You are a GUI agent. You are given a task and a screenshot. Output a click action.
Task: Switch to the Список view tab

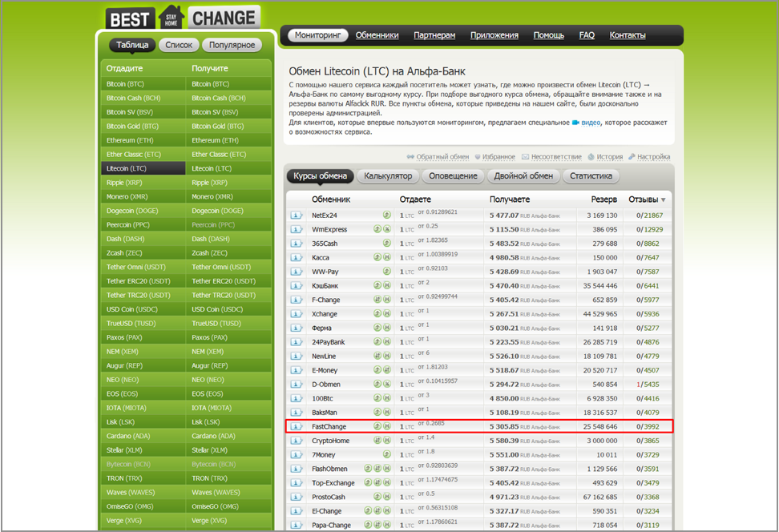click(179, 45)
